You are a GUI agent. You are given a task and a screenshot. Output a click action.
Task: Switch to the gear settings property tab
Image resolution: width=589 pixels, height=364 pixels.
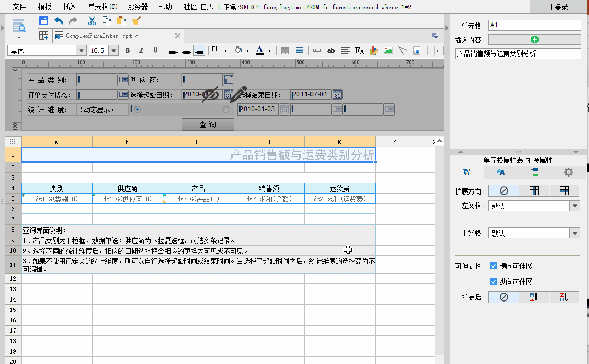coord(568,173)
